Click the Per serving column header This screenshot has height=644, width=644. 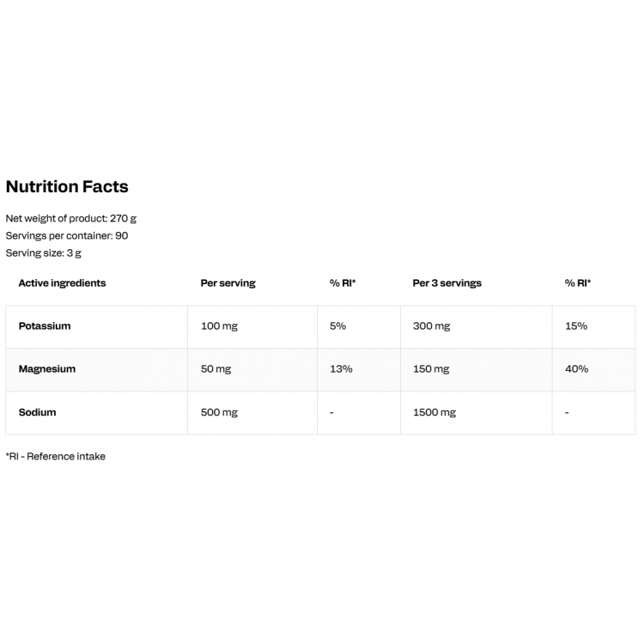(228, 283)
